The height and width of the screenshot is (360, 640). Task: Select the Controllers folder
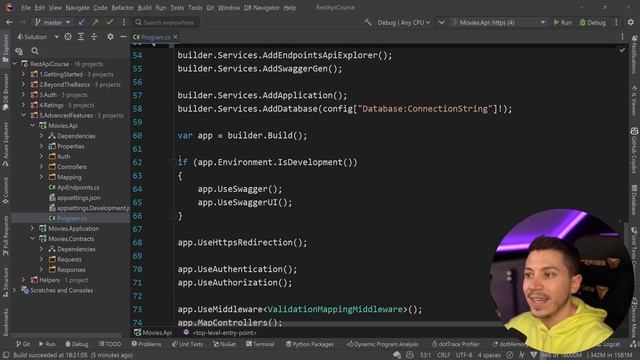(71, 167)
